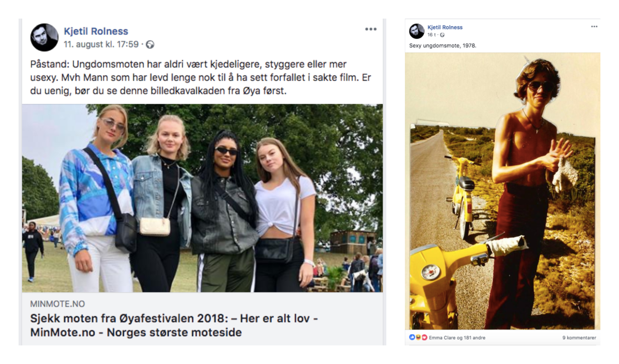Click the red Love reaction icon
Screen dimensions: 619x364
pyautogui.click(x=424, y=337)
